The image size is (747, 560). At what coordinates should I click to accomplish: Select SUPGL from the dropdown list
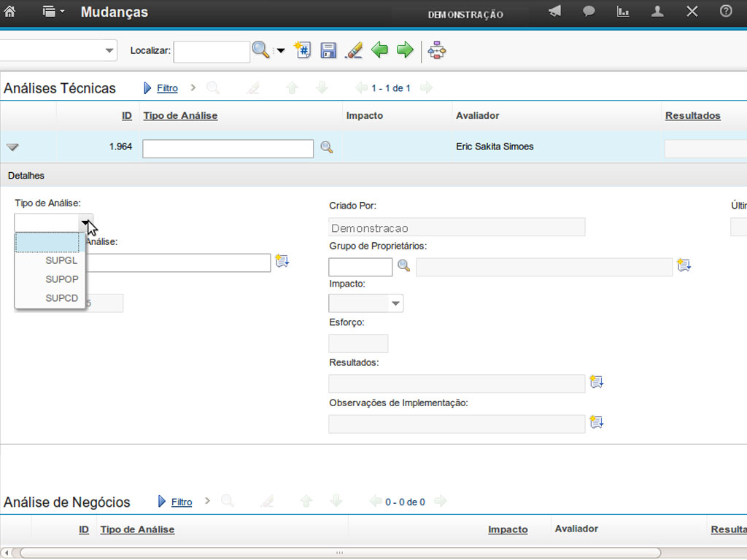[61, 261]
